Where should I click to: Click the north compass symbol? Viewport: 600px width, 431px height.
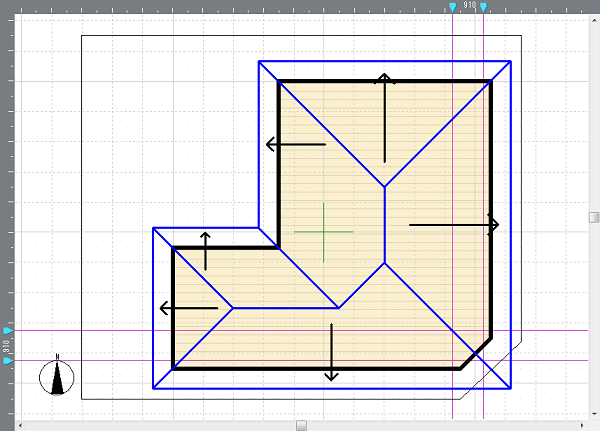[x=58, y=377]
